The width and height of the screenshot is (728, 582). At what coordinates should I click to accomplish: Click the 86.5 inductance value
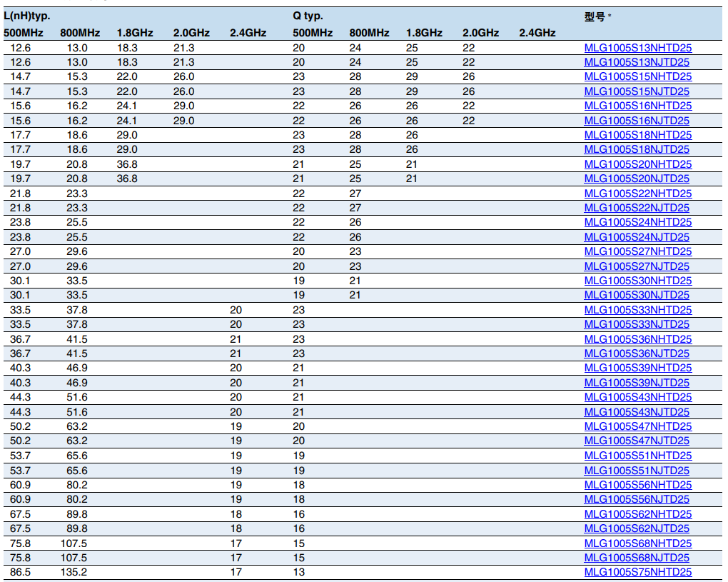tap(21, 573)
